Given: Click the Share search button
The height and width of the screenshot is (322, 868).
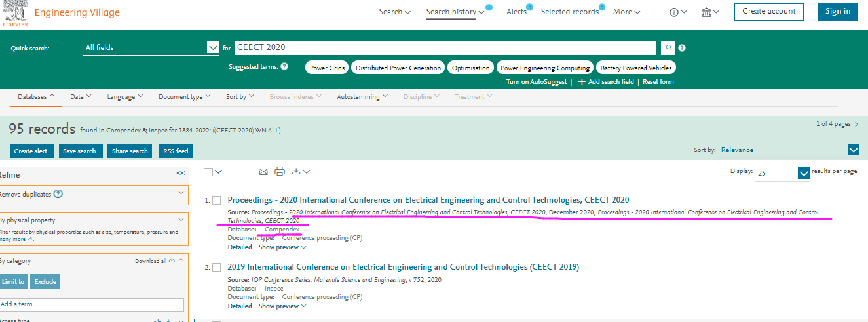Looking at the screenshot, I should tap(130, 151).
